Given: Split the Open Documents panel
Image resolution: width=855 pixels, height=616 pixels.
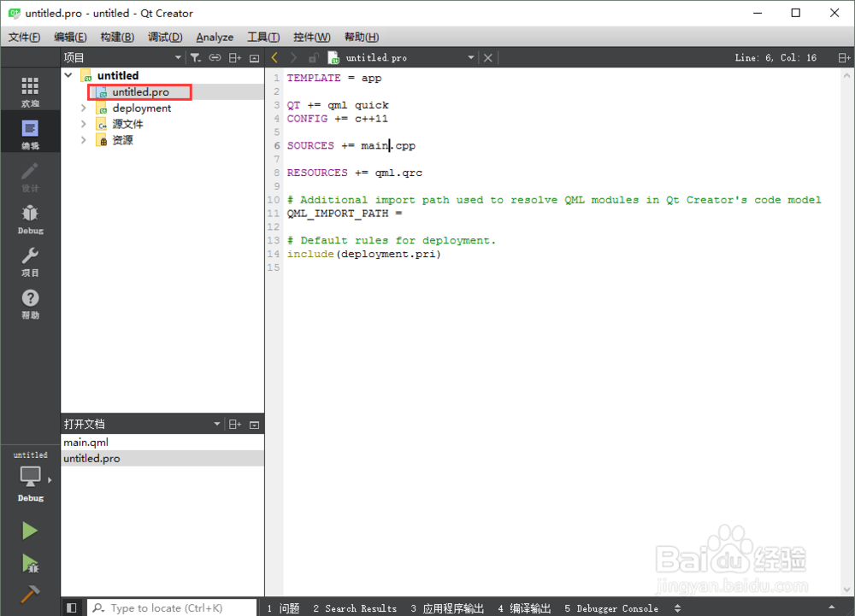Looking at the screenshot, I should pyautogui.click(x=235, y=425).
